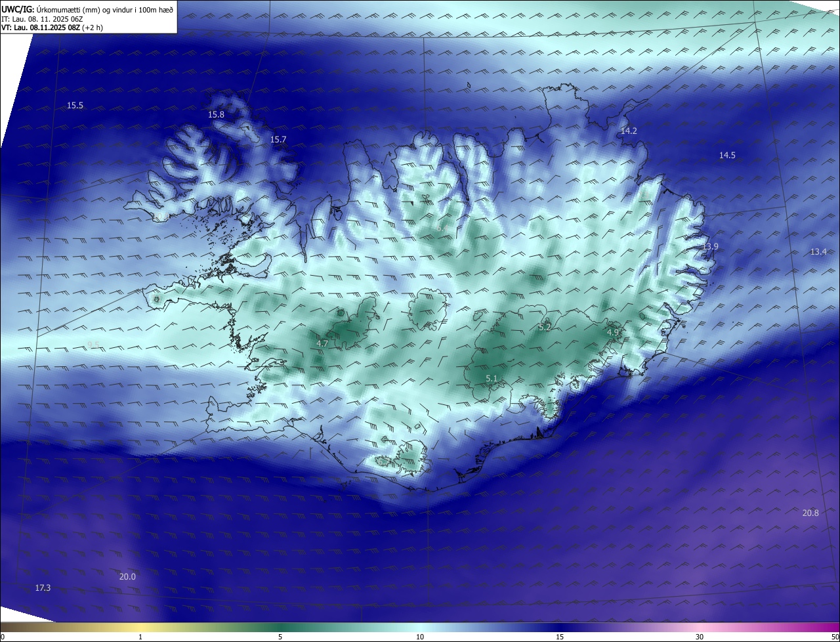Click the 20.8 value label
Screen dimensions: 840x642
[x=810, y=513]
